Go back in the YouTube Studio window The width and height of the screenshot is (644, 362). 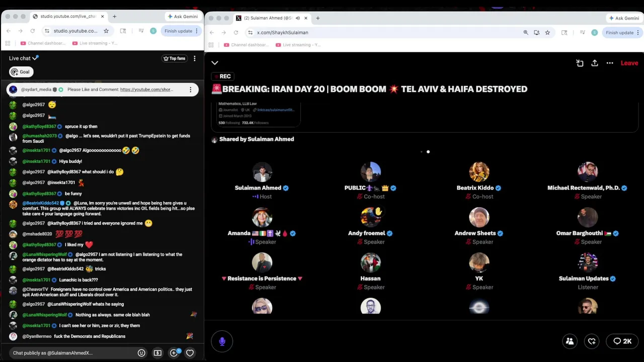tap(9, 31)
